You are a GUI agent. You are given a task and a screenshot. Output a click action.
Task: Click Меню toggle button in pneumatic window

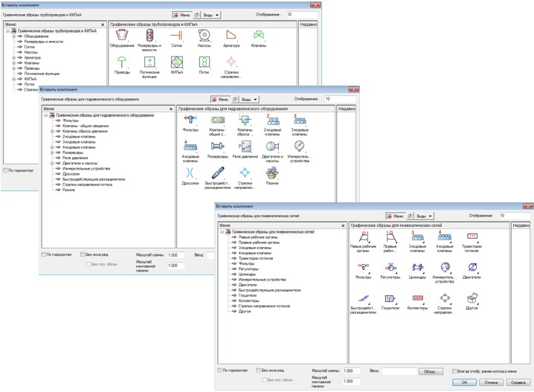click(395, 216)
